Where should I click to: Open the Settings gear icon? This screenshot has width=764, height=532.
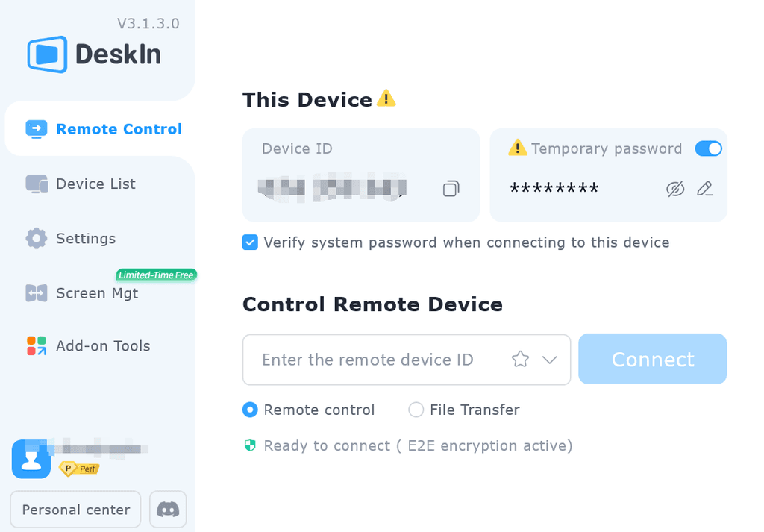click(35, 238)
